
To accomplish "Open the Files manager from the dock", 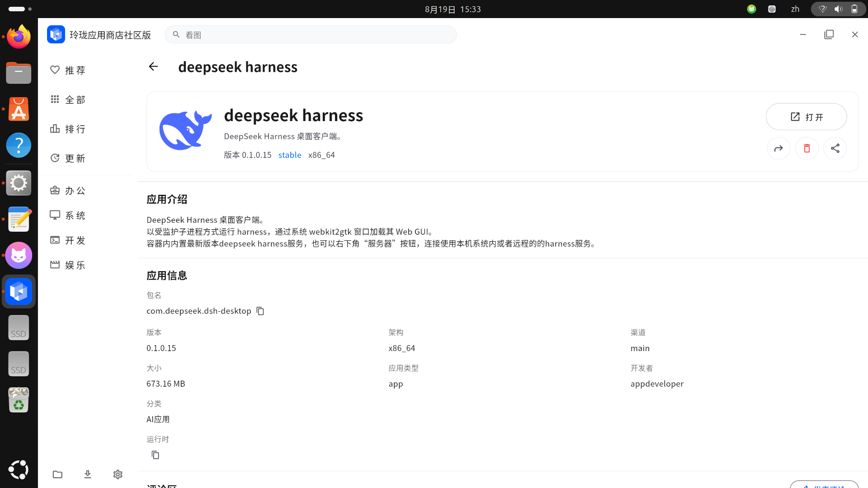I will click(x=19, y=73).
